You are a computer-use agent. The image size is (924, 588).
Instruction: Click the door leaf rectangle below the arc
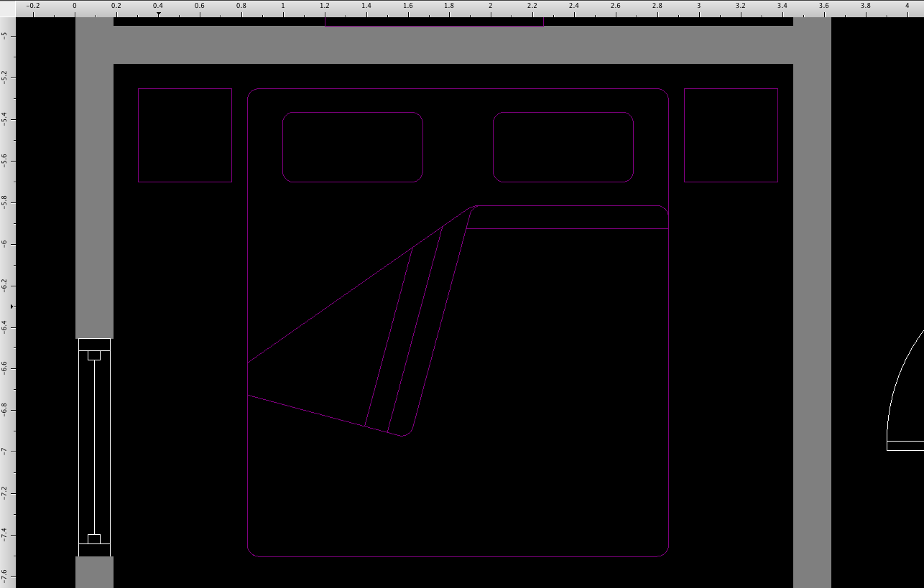[x=905, y=446]
